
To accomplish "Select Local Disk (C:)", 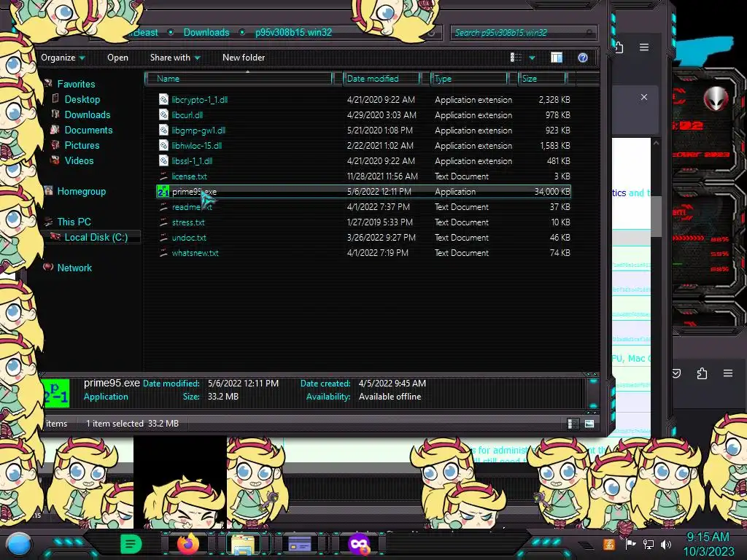I will click(96, 237).
